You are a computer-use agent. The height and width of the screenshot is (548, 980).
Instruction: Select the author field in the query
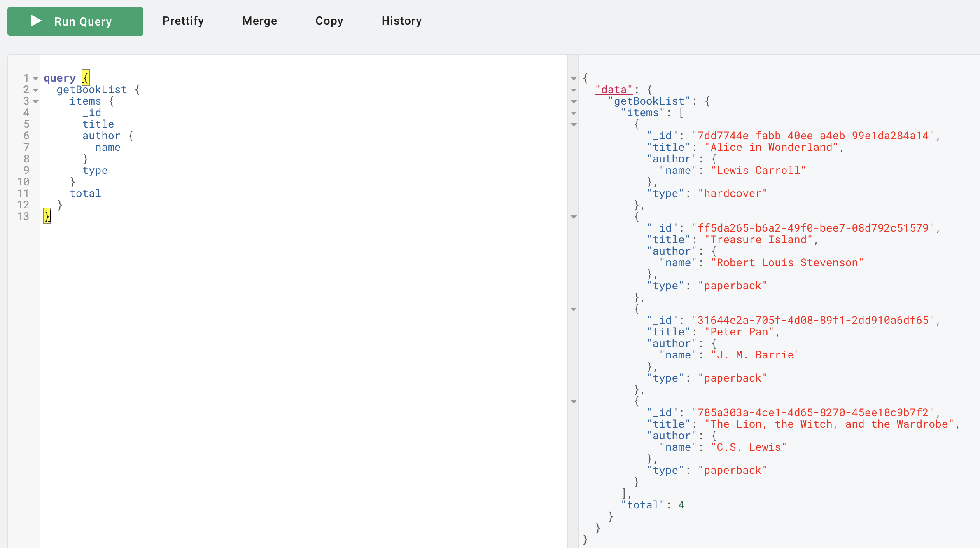pos(101,136)
